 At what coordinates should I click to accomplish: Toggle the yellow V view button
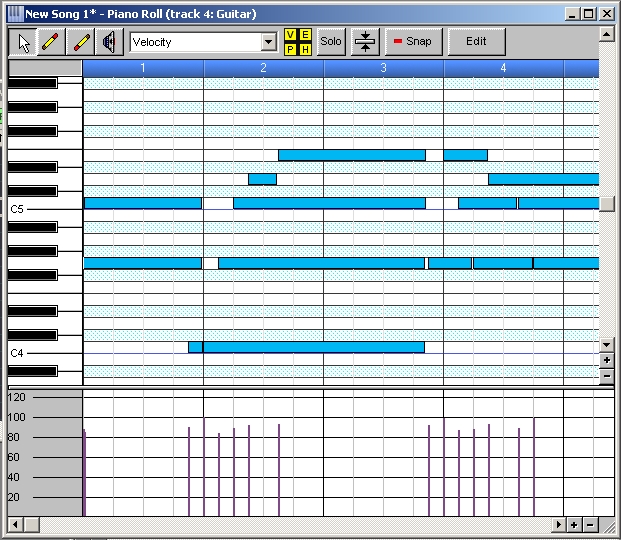tap(290, 35)
